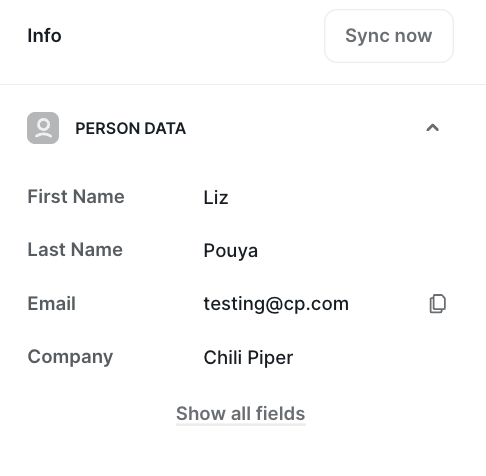Click the word Sync in the button
Screen dimensions: 486x476
[x=367, y=36]
